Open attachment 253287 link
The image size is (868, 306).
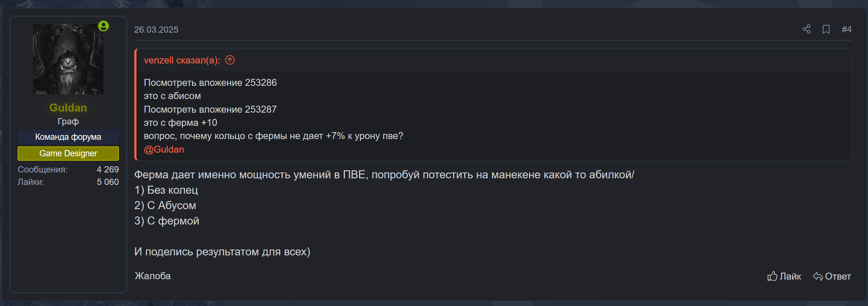pyautogui.click(x=210, y=109)
